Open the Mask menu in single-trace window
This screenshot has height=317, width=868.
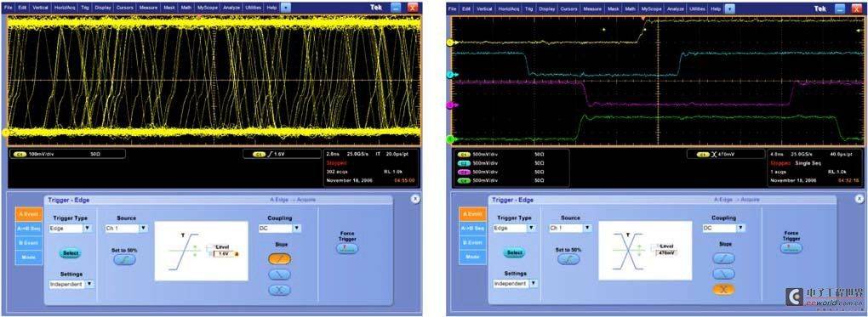[x=170, y=8]
